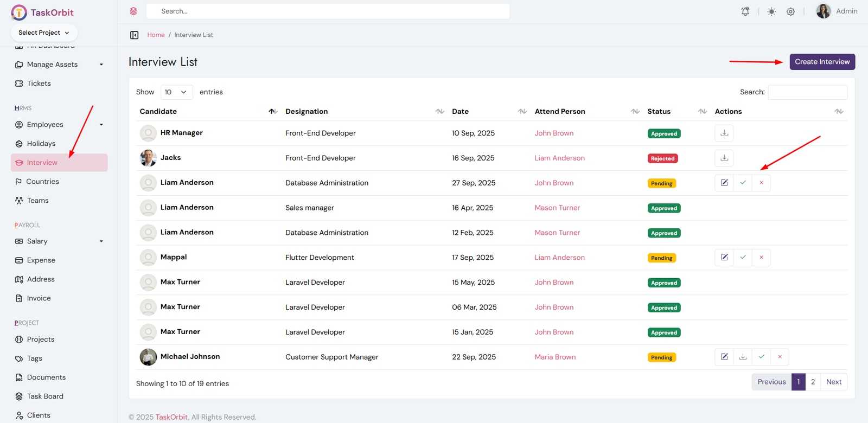Open Holidays in the sidebar
This screenshot has height=423, width=868.
41,144
